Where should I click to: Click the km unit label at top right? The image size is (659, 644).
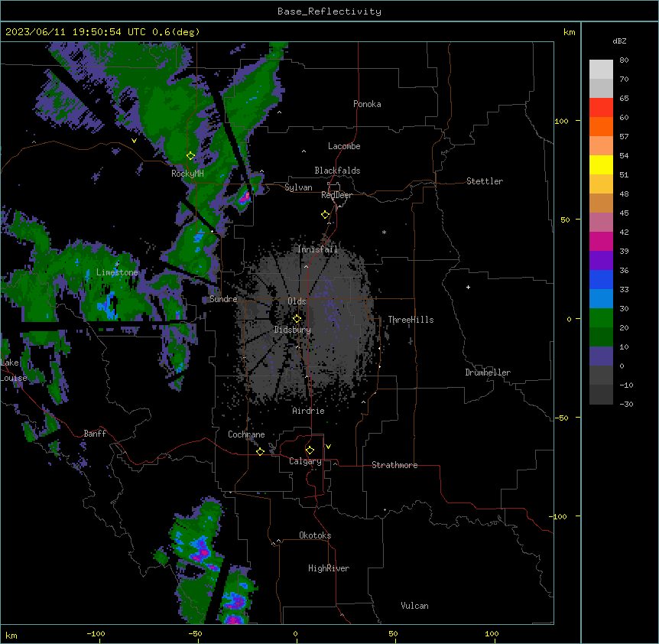(570, 32)
